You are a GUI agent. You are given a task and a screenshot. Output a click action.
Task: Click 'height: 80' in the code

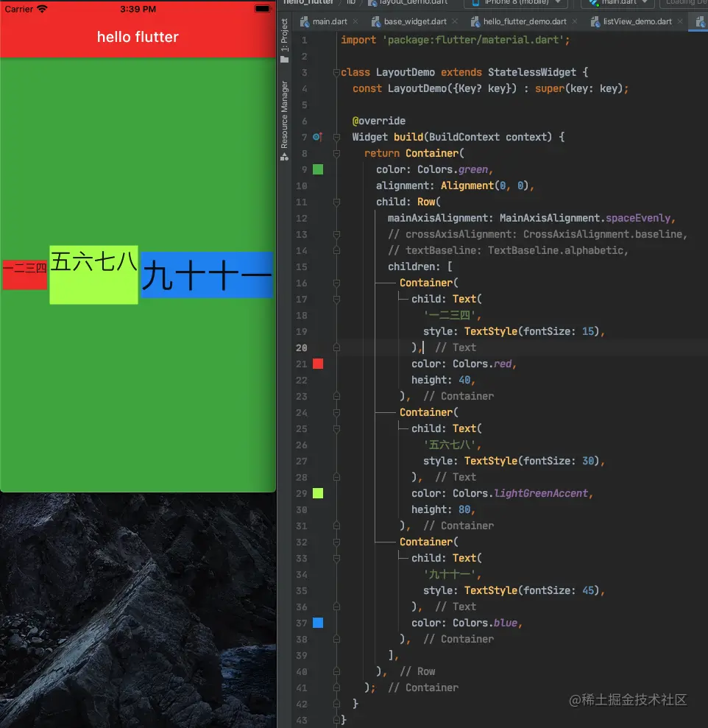click(x=441, y=509)
